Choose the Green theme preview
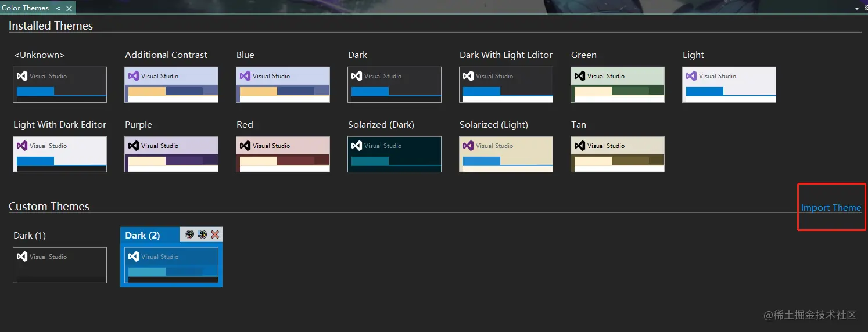The height and width of the screenshot is (332, 868). tap(618, 85)
